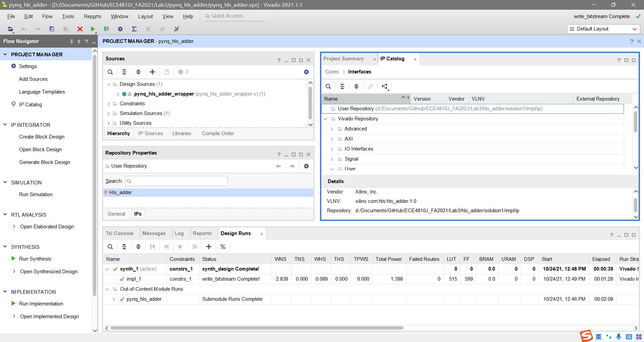Click the Quick Access search field
This screenshot has width=644, height=342.
235,16
